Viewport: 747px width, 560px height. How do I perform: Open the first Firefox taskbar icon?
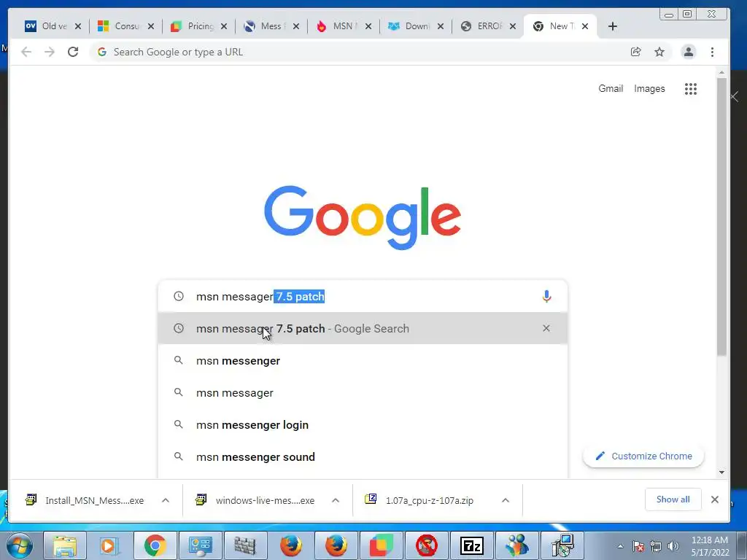[290, 545]
